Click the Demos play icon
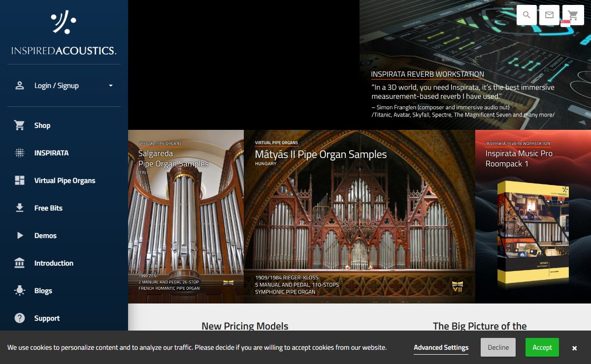The height and width of the screenshot is (364, 591). pyautogui.click(x=20, y=236)
